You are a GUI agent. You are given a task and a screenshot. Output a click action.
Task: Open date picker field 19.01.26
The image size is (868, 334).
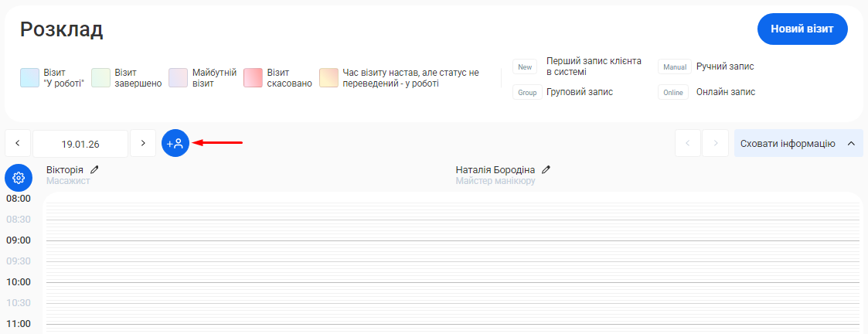point(80,144)
